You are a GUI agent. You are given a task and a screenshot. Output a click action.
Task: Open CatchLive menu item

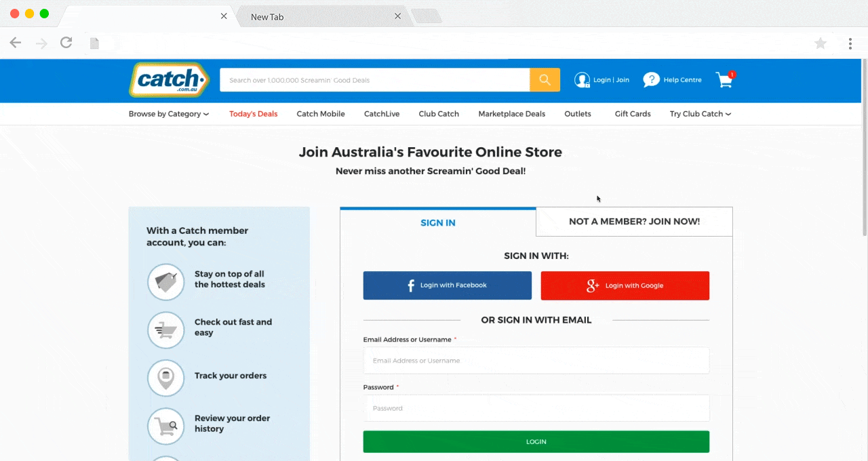382,114
